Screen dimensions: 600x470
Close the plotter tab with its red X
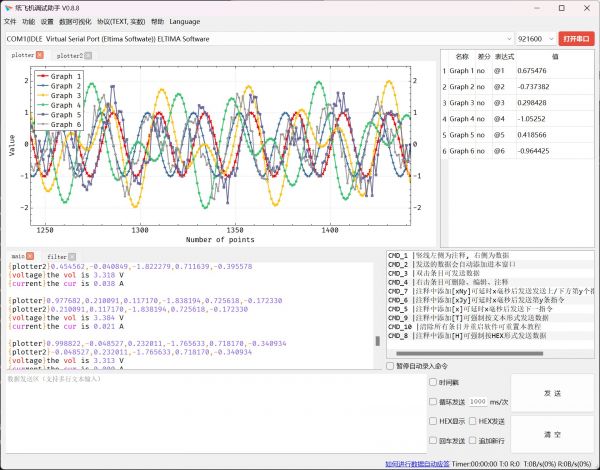[x=39, y=55]
